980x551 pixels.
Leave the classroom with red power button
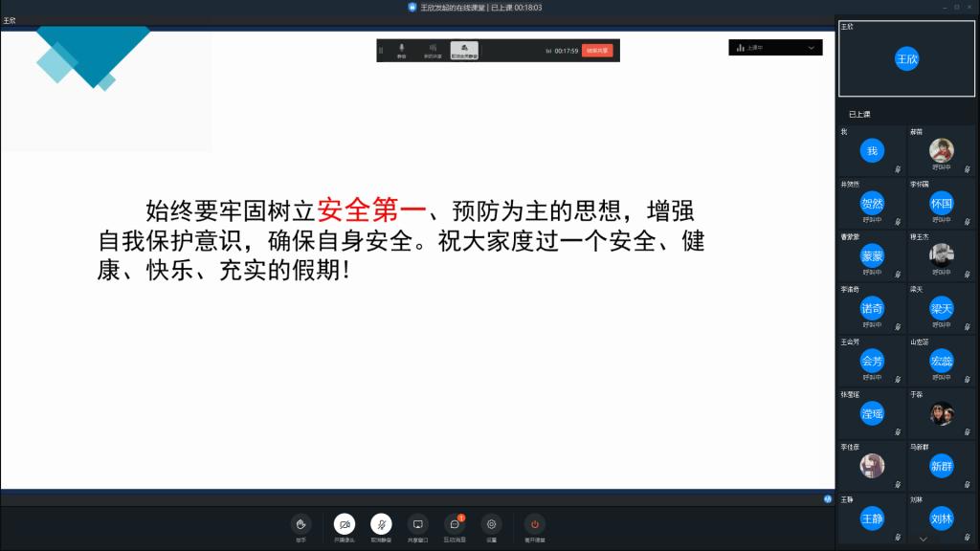pos(534,525)
